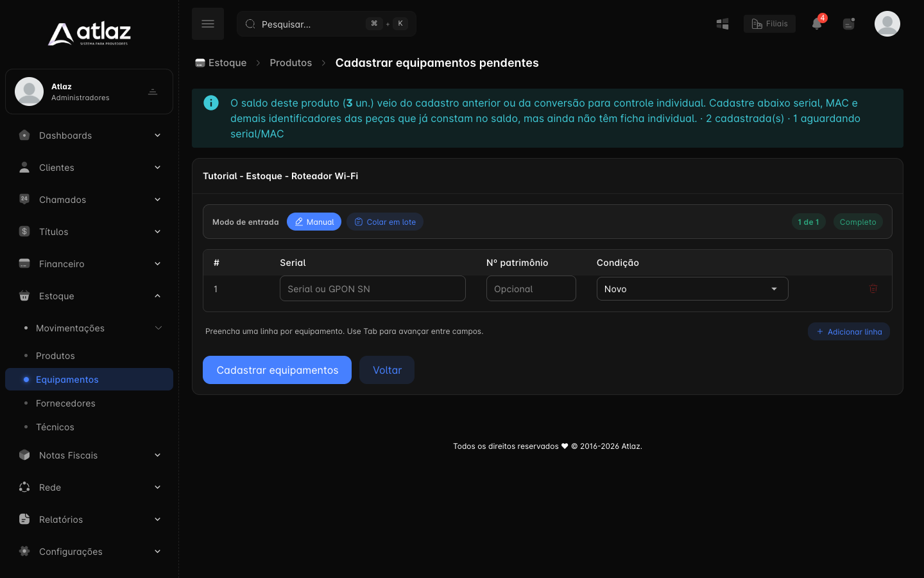Click the Clientes person icon
Screen dimensions: 924x578
click(x=24, y=167)
